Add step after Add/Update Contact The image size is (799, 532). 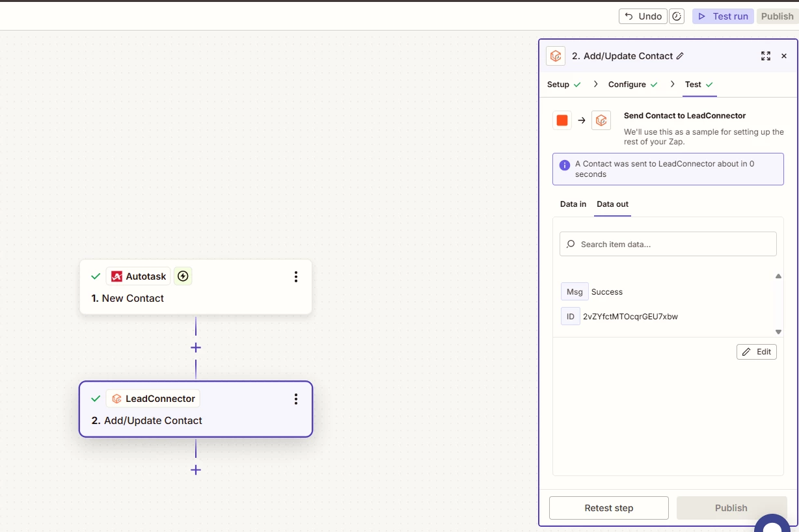(196, 470)
